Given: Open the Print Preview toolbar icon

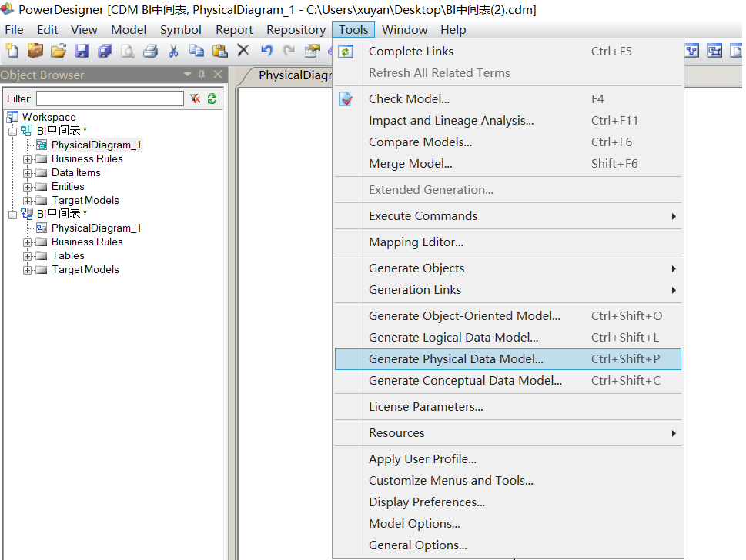Looking at the screenshot, I should point(127,51).
